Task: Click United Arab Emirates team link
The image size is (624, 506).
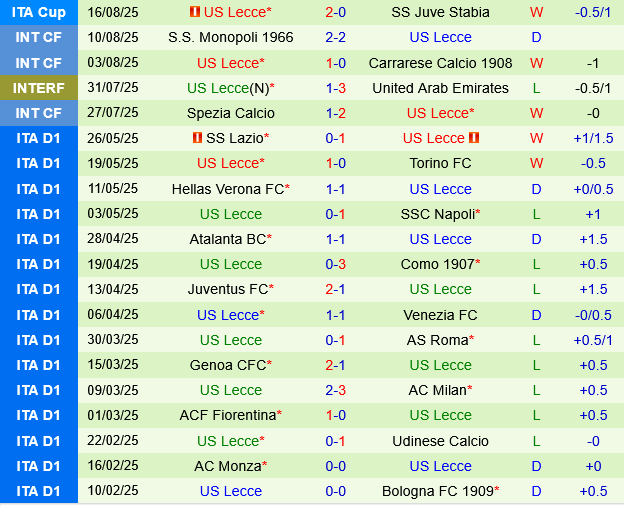Action: [x=440, y=88]
